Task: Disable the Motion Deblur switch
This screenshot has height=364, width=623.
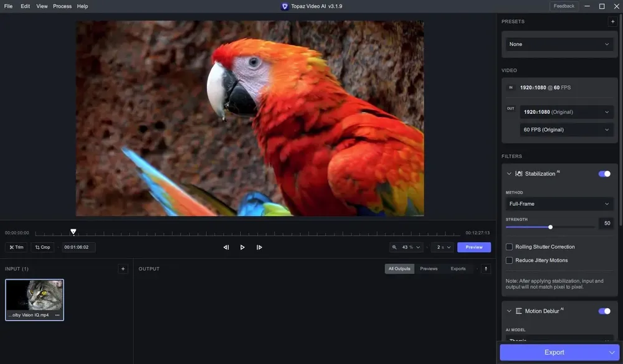Action: [x=604, y=311]
